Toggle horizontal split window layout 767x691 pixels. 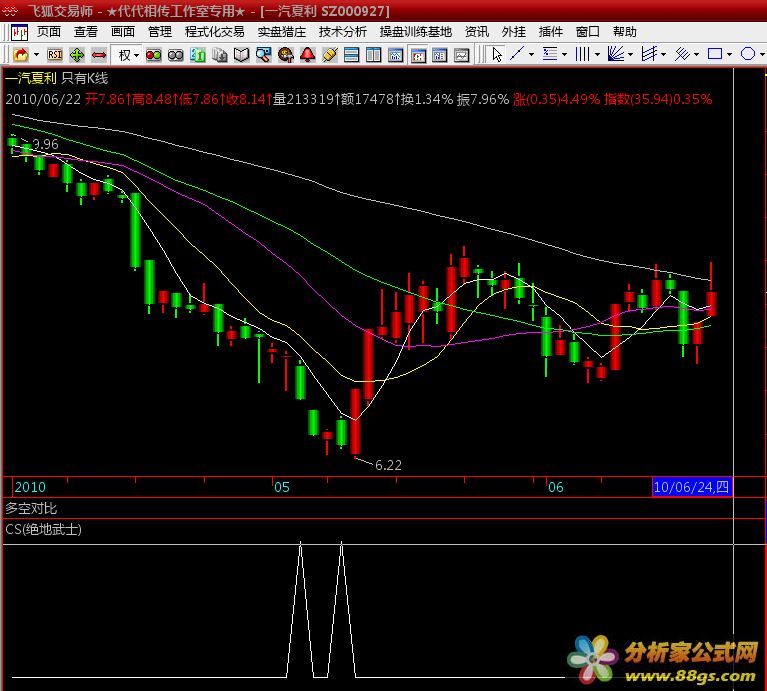tap(351, 54)
